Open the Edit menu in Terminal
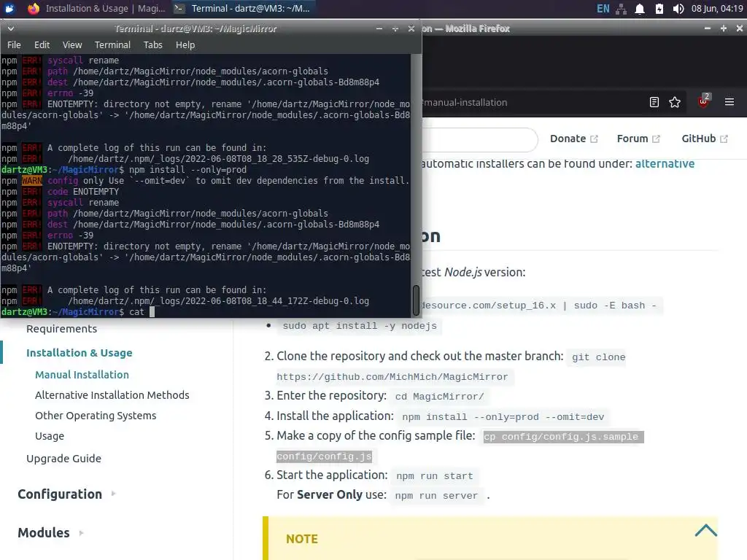This screenshot has width=747, height=560. tap(42, 44)
